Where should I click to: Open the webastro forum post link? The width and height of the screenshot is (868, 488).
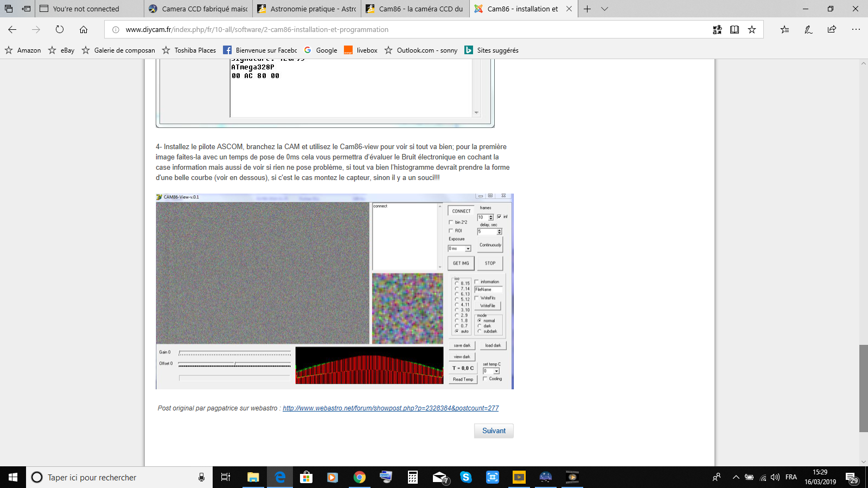click(391, 408)
